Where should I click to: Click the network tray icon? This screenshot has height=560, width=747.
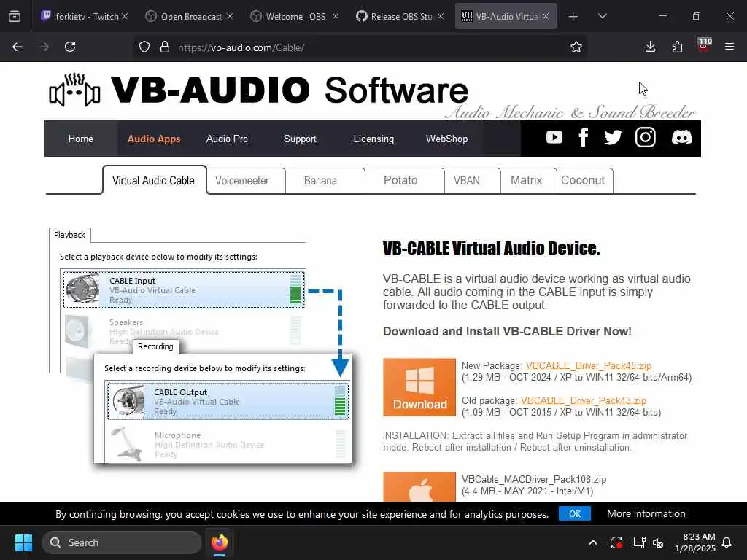[x=639, y=542]
